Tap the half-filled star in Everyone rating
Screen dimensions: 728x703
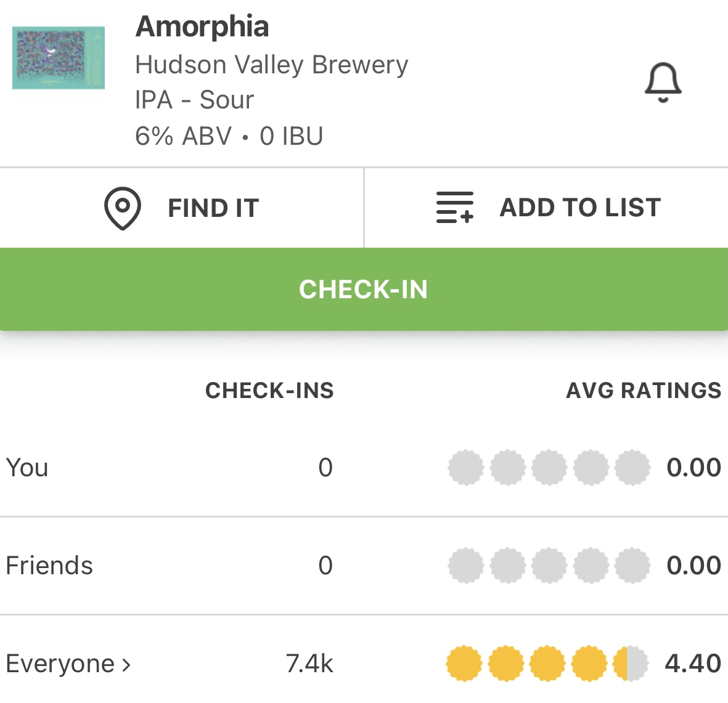631,664
